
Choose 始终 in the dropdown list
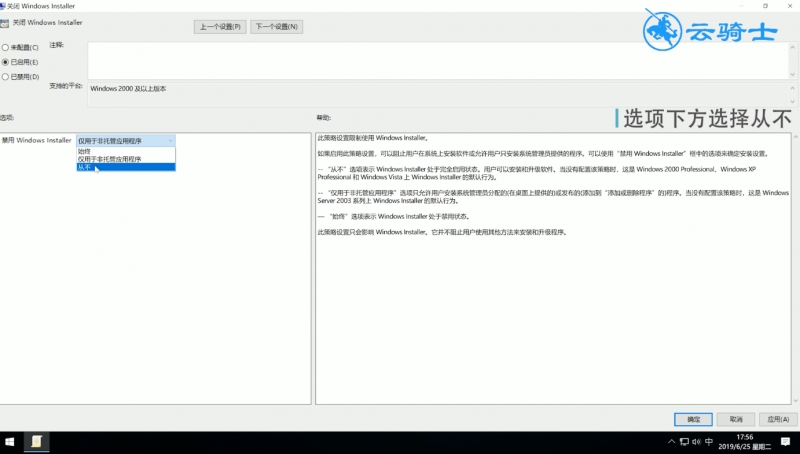pos(126,152)
